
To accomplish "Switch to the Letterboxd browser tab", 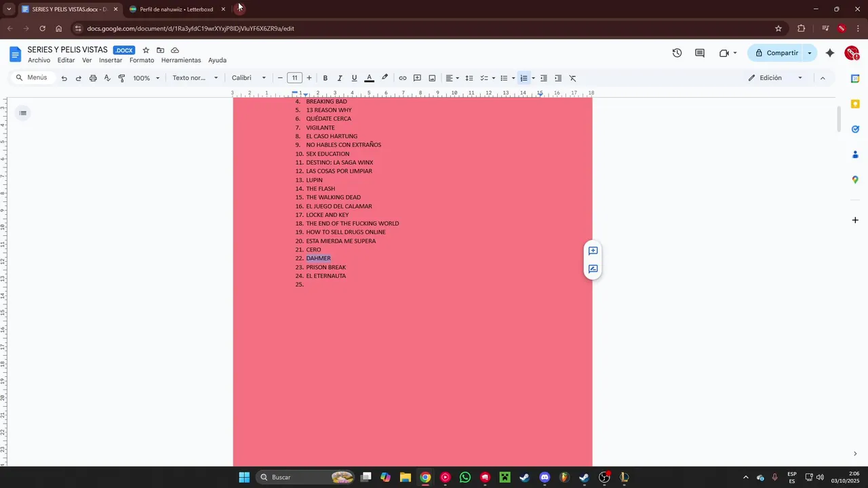I will (x=176, y=9).
